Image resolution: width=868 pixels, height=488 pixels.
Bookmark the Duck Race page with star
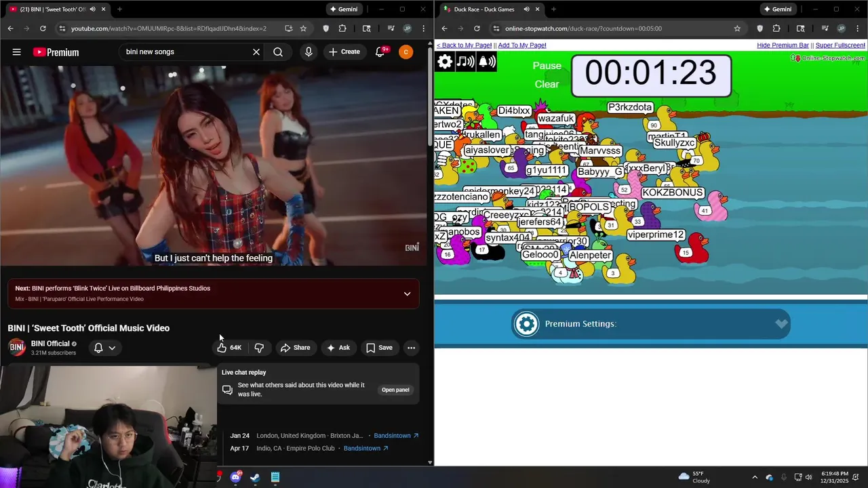(737, 28)
